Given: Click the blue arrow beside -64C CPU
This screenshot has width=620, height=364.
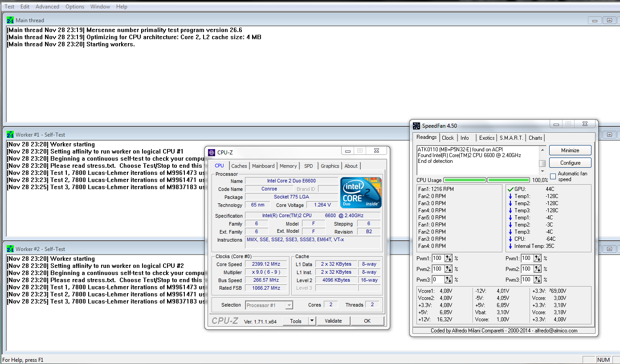Looking at the screenshot, I should point(510,239).
